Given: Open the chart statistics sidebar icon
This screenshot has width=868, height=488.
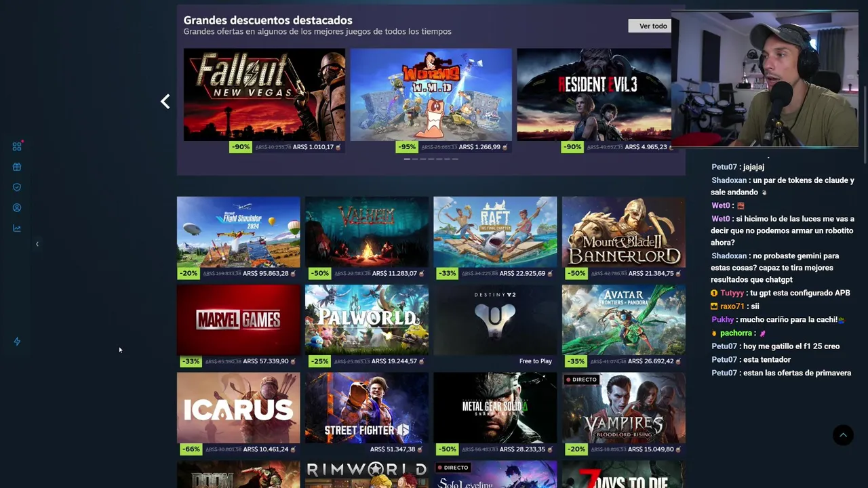Looking at the screenshot, I should pyautogui.click(x=17, y=228).
